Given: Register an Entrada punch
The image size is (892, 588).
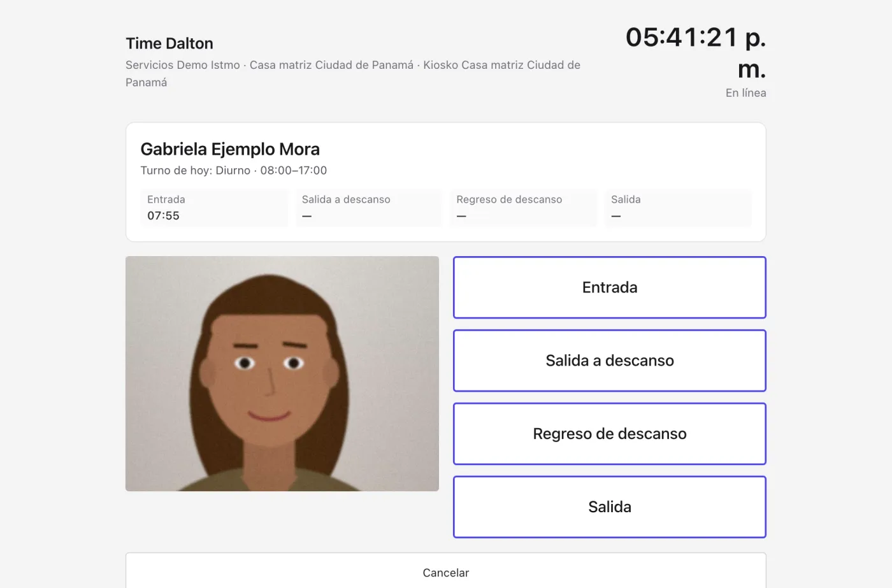Looking at the screenshot, I should (609, 287).
